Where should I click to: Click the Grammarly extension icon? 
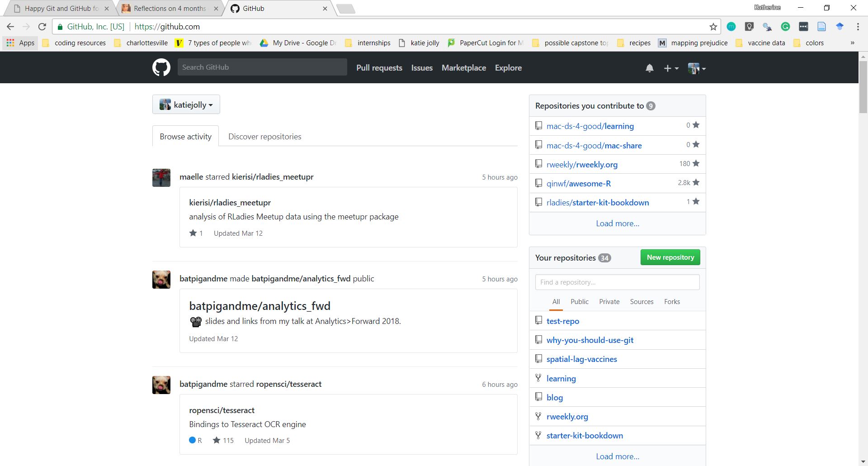pyautogui.click(x=785, y=27)
